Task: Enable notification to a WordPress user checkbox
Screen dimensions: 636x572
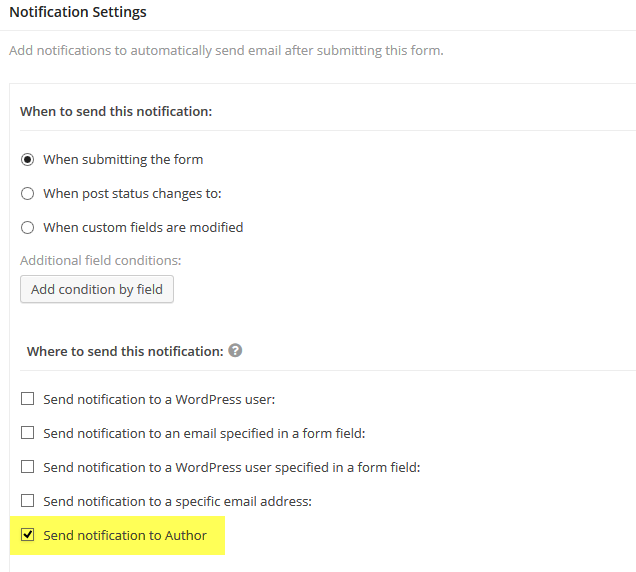Action: click(28, 399)
